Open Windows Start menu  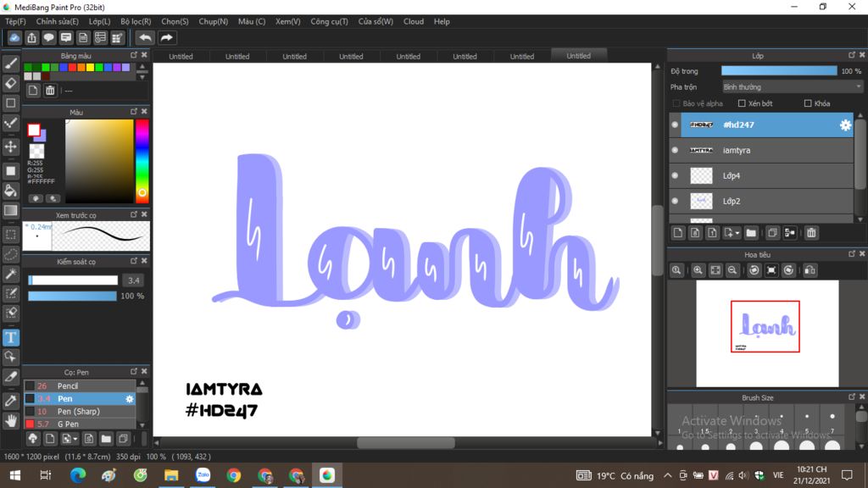point(15,475)
